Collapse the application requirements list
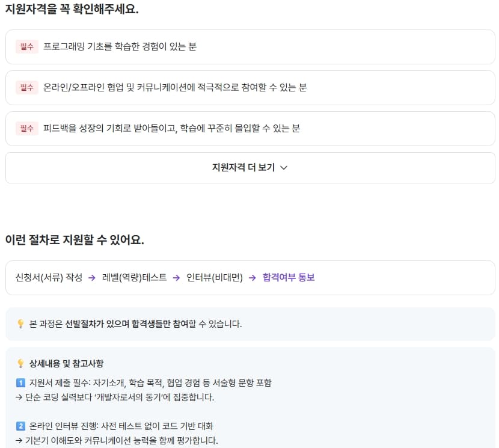The width and height of the screenshot is (499, 448). tap(250, 168)
